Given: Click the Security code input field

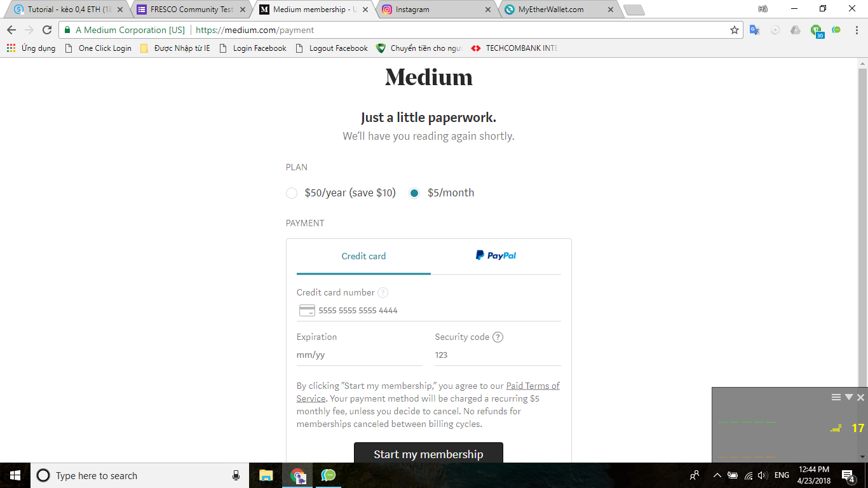Looking at the screenshot, I should tap(498, 355).
